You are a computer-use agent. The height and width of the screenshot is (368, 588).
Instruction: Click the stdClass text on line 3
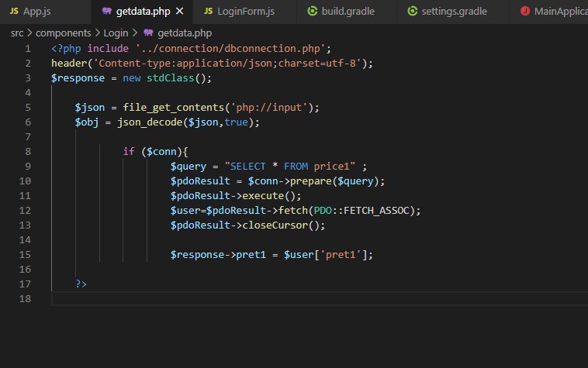pos(170,78)
